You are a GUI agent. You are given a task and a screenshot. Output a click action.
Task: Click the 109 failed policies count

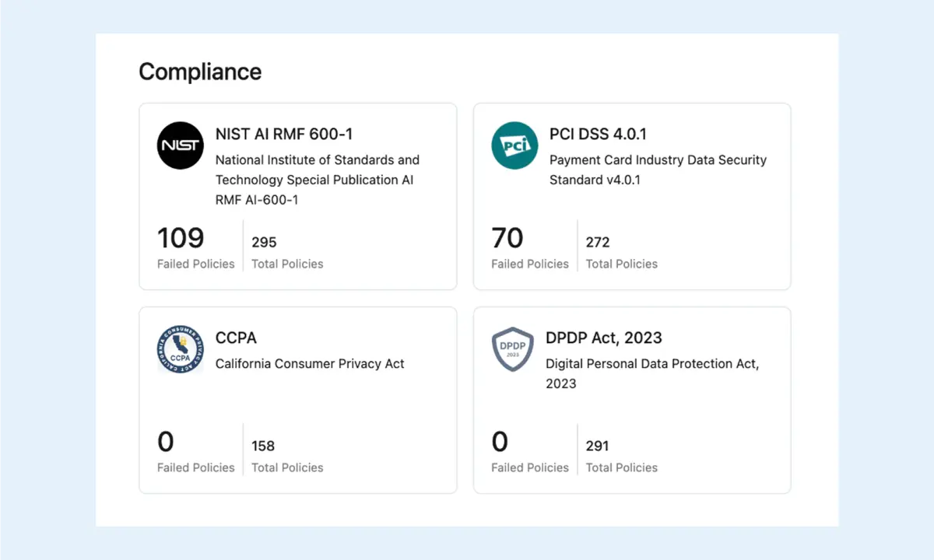pos(181,238)
